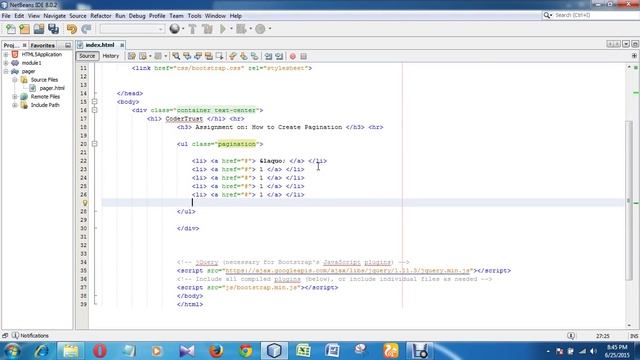Open the browser selection globe icon
Screen dimensions: 640x360
click(x=175, y=29)
